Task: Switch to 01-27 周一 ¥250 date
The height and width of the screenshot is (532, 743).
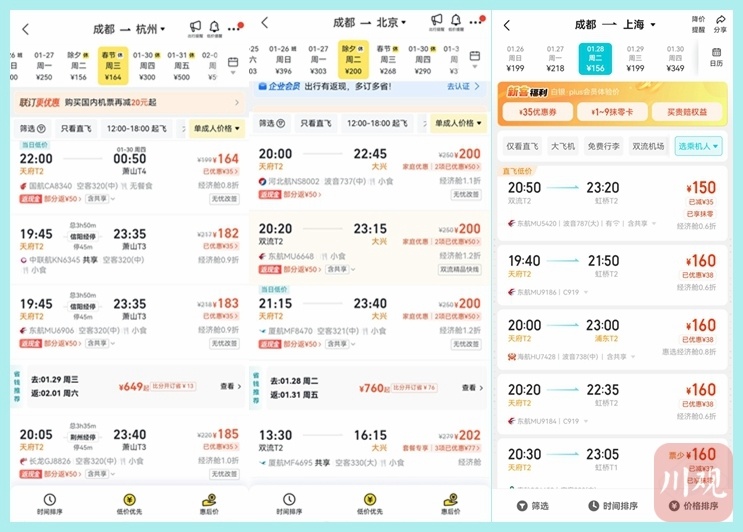Action: 45,62
